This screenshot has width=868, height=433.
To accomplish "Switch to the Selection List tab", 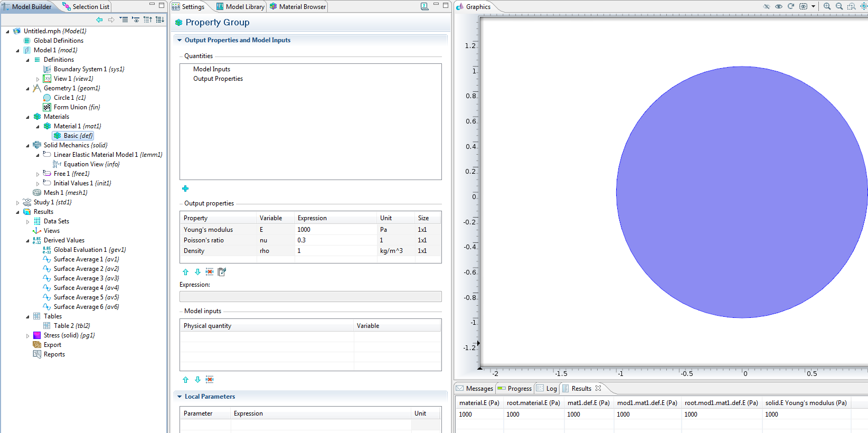I will click(x=86, y=6).
